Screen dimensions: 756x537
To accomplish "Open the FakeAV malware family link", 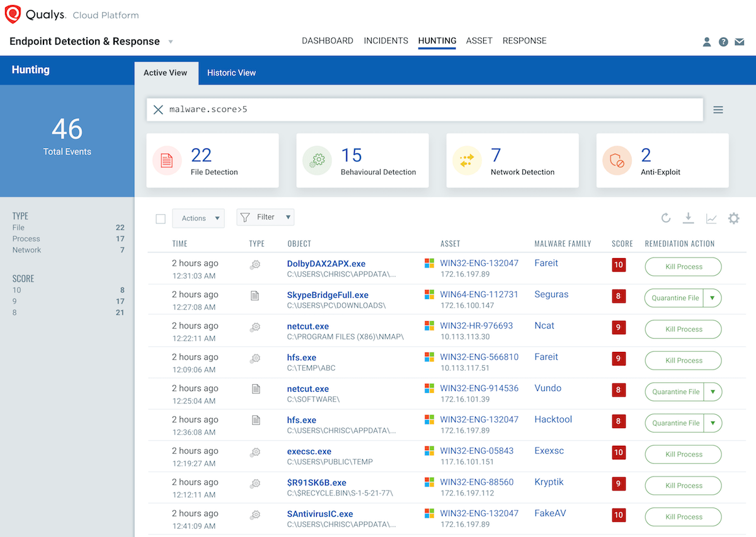I will [x=551, y=513].
